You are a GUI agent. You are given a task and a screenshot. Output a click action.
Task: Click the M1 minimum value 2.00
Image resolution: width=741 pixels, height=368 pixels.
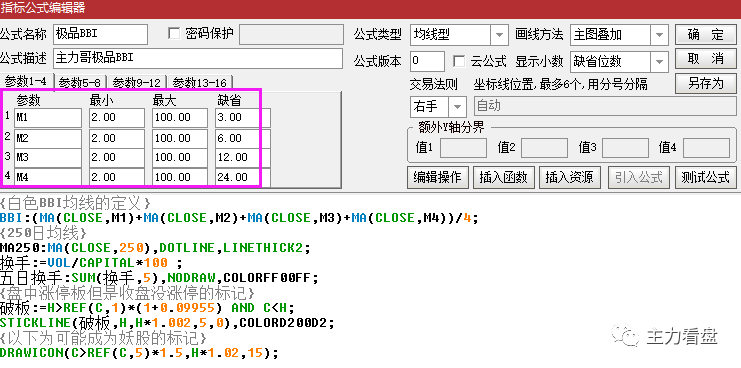117,118
